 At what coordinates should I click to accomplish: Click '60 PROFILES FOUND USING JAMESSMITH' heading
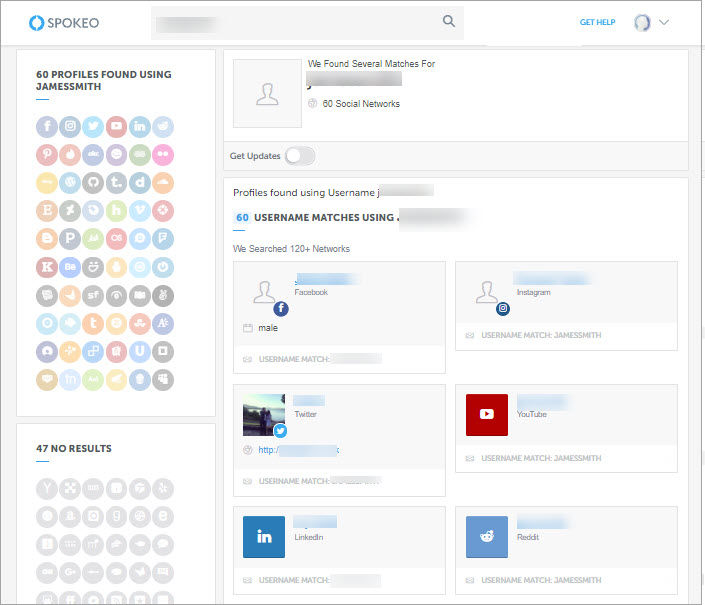tap(104, 80)
